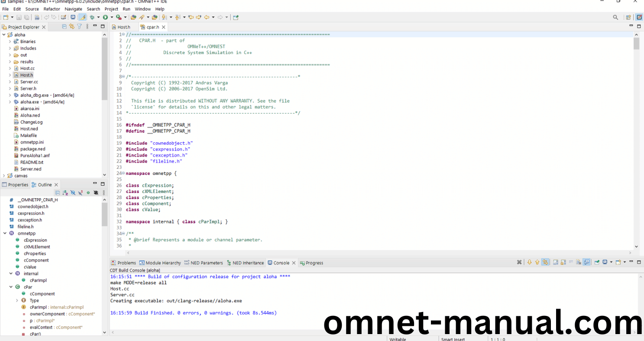Expand the Binaries folder in the project tree
Image resolution: width=644 pixels, height=341 pixels.
click(x=10, y=42)
